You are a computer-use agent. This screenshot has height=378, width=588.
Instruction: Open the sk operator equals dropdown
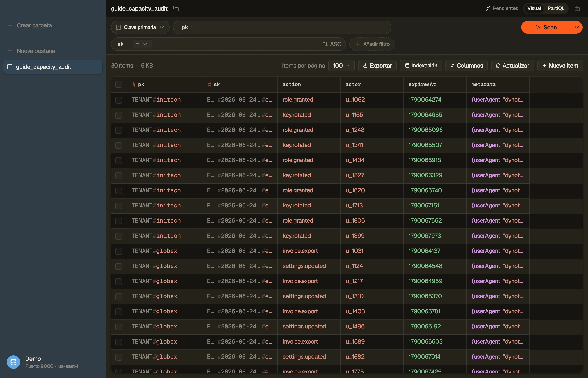pyautogui.click(x=142, y=44)
